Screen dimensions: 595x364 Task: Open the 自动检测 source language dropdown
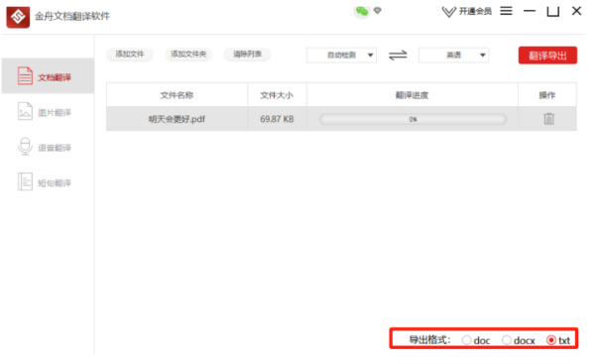point(341,56)
